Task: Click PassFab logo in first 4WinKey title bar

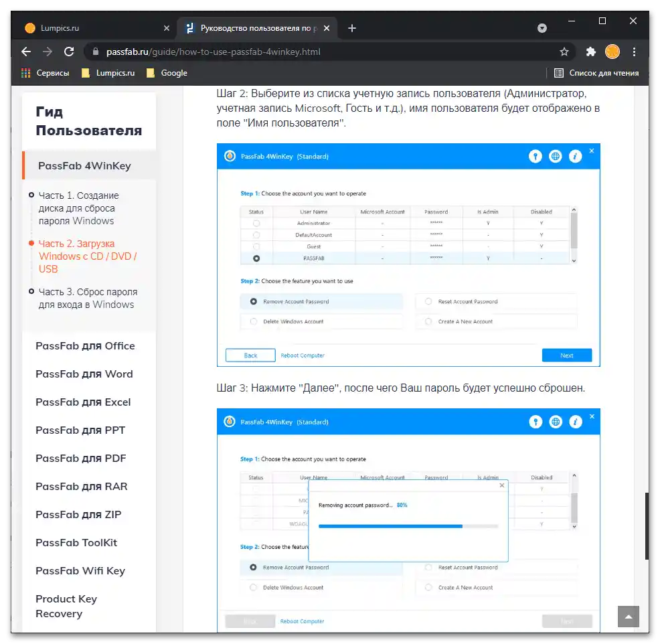Action: point(230,156)
